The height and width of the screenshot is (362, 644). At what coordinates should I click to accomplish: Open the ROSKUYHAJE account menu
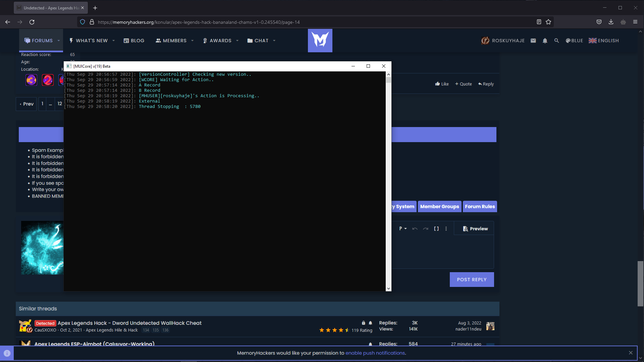[x=503, y=41]
